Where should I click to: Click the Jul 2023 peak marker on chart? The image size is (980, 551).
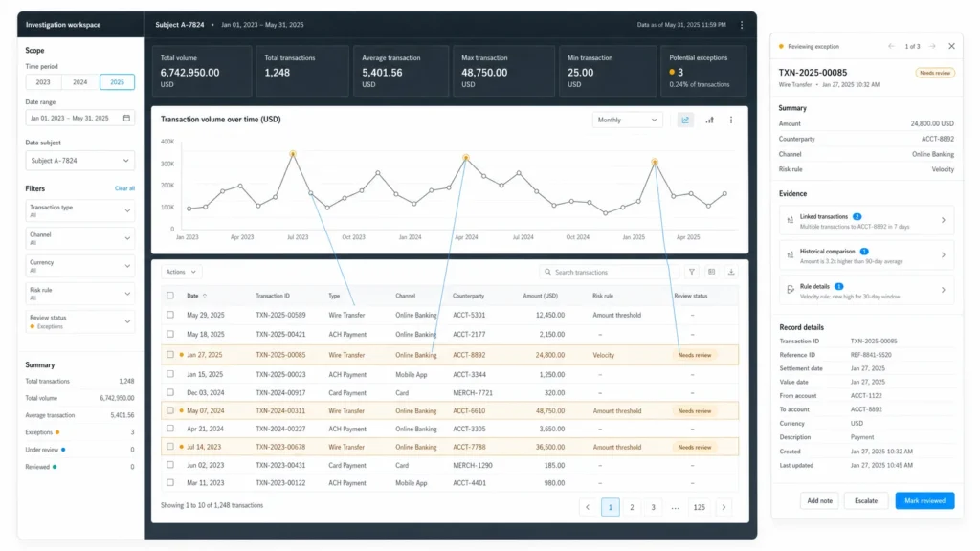coord(293,154)
